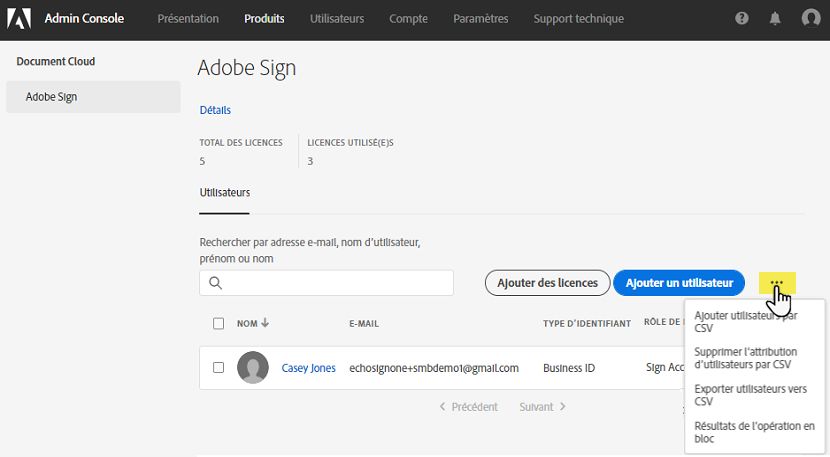Check the Casey Jones row checkbox
Screen dimensions: 830x457
click(218, 368)
